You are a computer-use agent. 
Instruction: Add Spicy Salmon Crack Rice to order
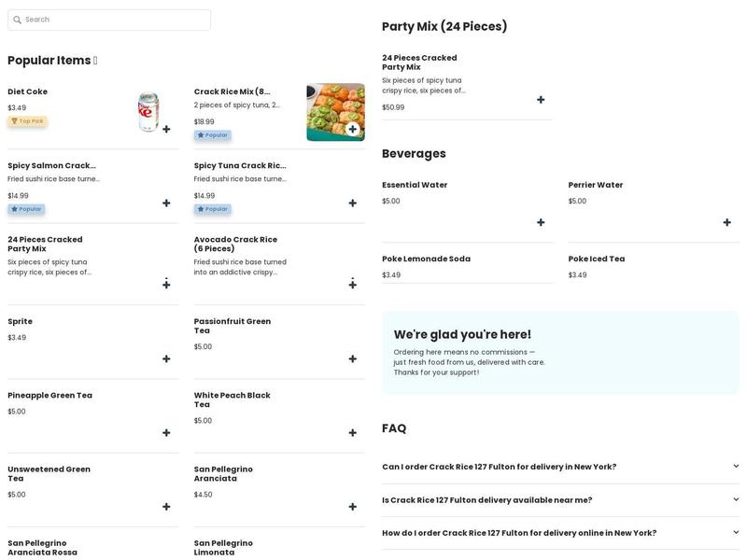click(166, 203)
